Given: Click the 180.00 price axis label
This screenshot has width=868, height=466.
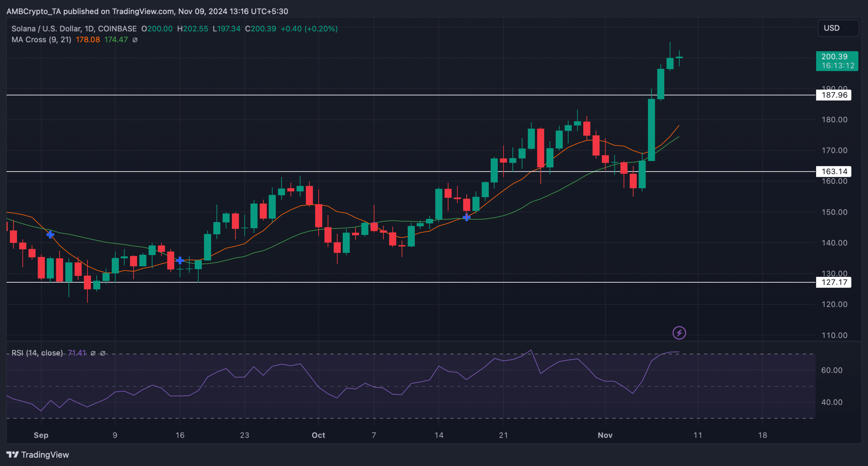Looking at the screenshot, I should tap(834, 120).
